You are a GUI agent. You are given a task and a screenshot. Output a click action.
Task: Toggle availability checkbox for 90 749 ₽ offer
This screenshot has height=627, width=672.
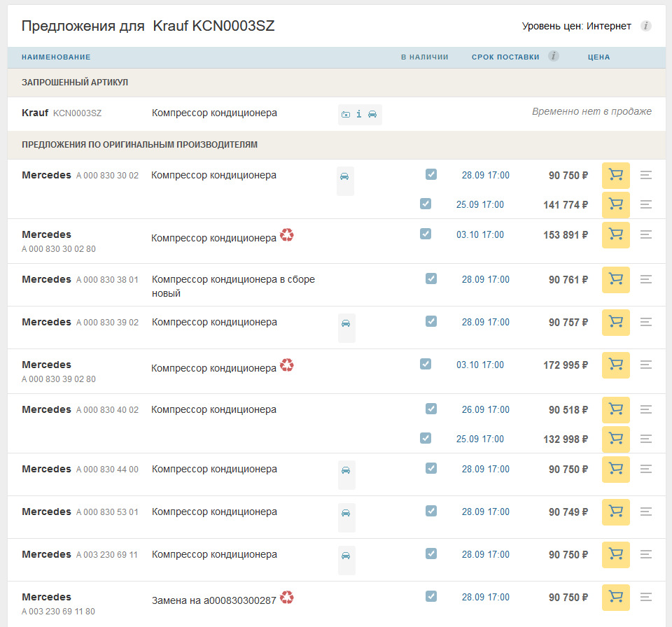(x=431, y=511)
